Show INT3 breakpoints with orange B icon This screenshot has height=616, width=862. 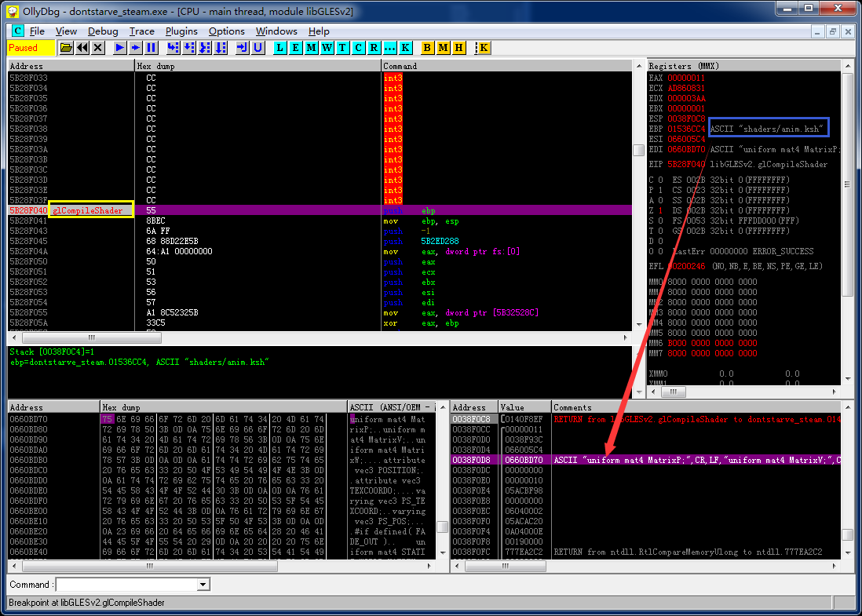(x=426, y=48)
